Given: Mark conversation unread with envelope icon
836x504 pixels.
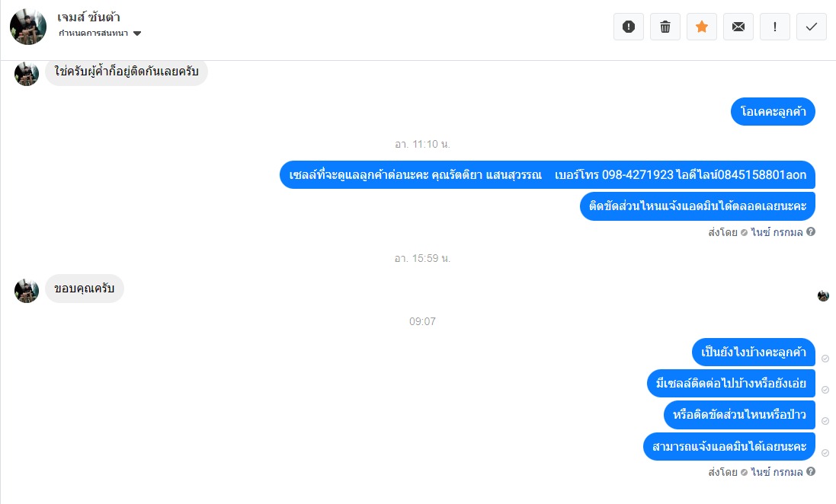Looking at the screenshot, I should [738, 27].
